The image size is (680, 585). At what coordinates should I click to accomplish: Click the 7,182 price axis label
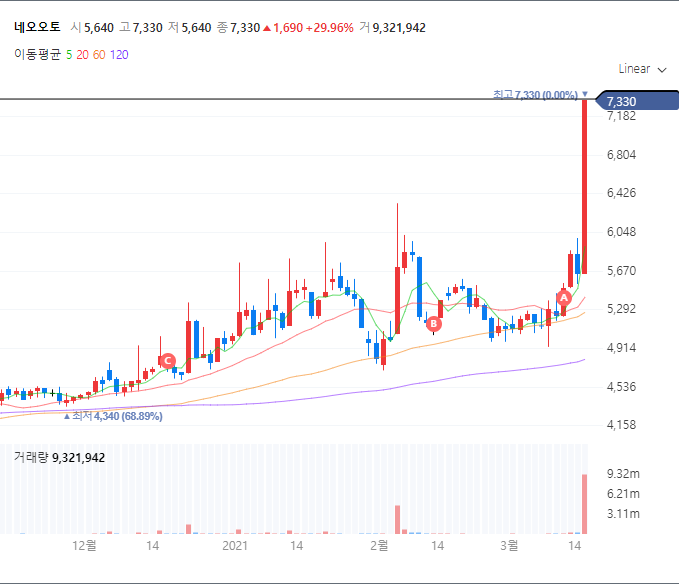[x=621, y=116]
